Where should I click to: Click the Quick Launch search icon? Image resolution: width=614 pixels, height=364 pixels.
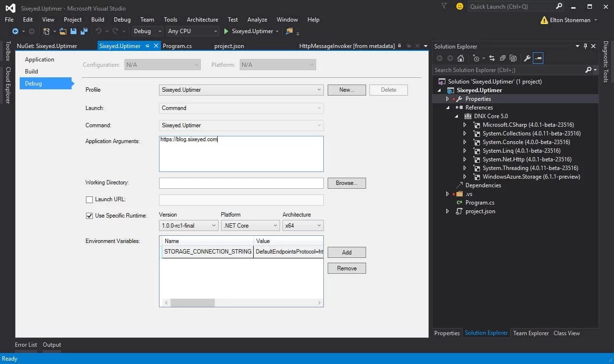coord(559,6)
